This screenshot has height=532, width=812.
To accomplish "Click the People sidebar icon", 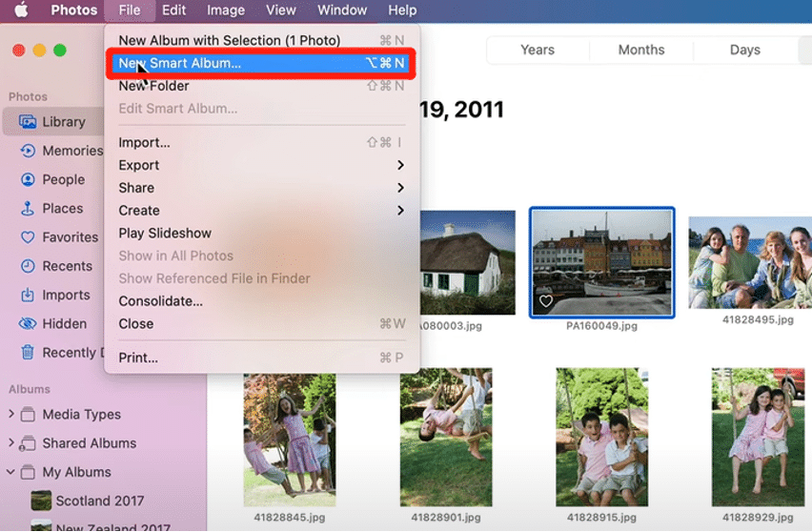I will [28, 180].
